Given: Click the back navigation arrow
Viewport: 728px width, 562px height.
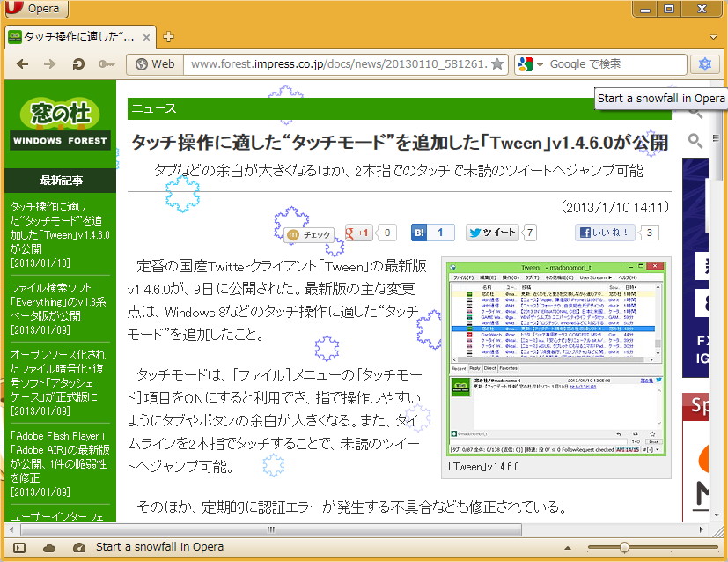Looking at the screenshot, I should coord(23,63).
